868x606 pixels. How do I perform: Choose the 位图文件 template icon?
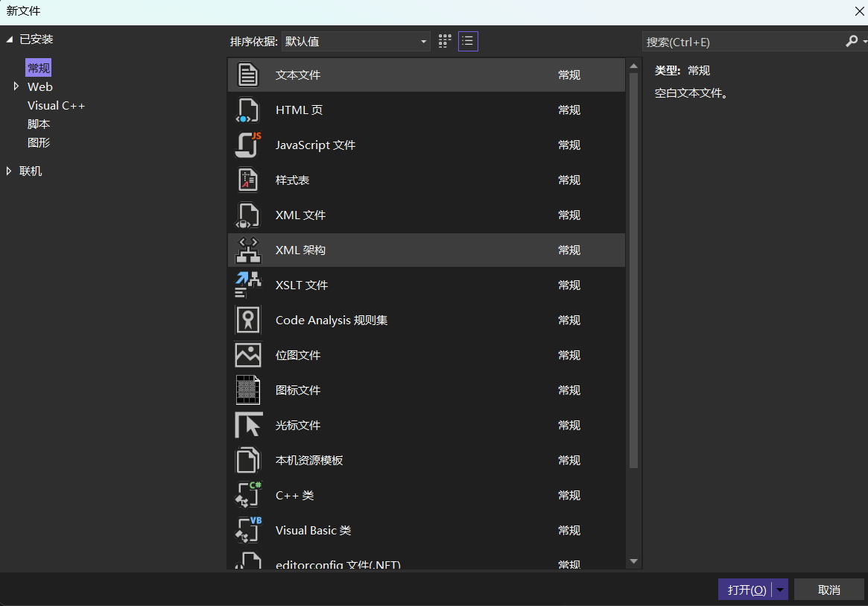coord(248,355)
